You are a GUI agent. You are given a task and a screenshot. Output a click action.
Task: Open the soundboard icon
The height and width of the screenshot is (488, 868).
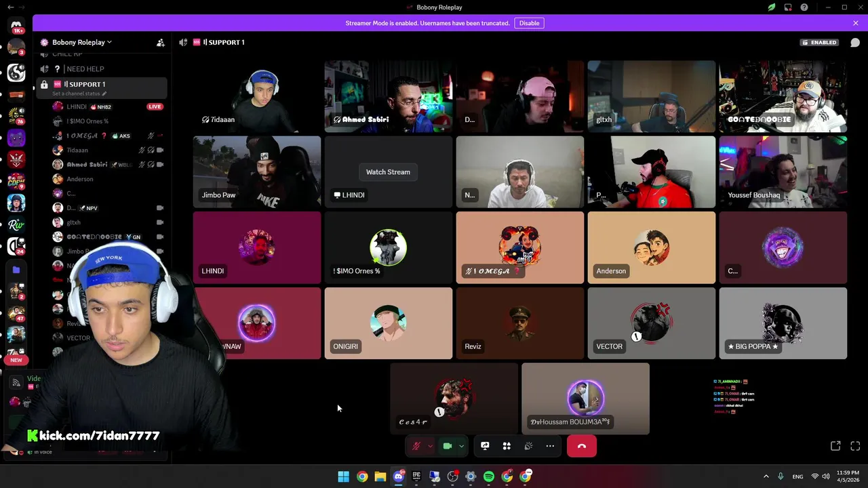528,446
